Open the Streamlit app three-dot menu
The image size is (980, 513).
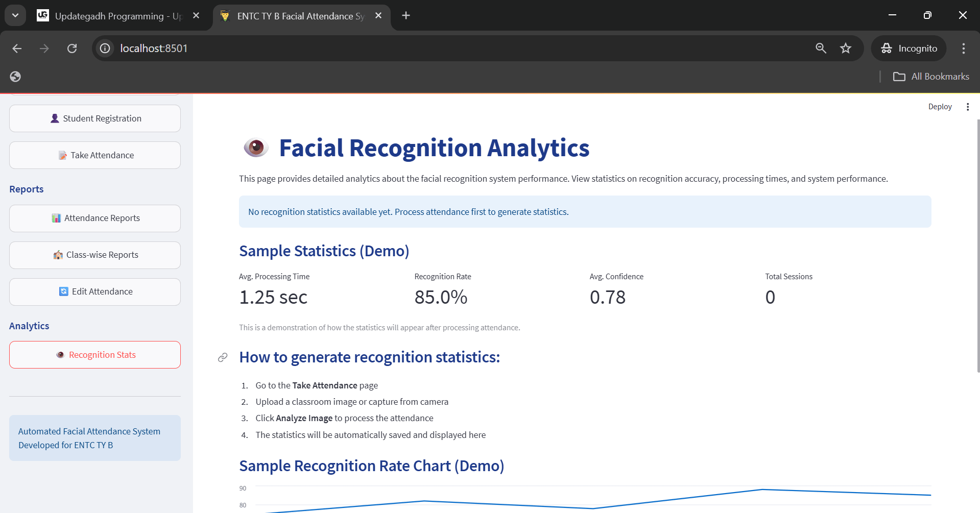tap(967, 107)
